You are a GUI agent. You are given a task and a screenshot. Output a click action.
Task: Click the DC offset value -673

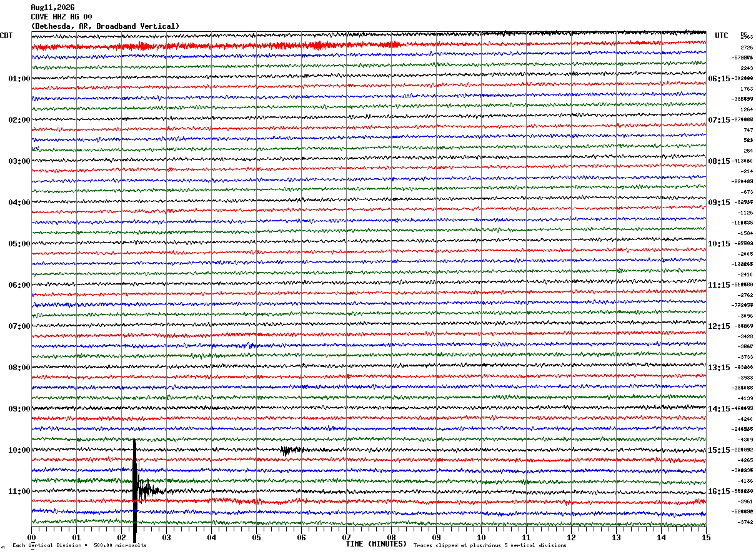[747, 192]
